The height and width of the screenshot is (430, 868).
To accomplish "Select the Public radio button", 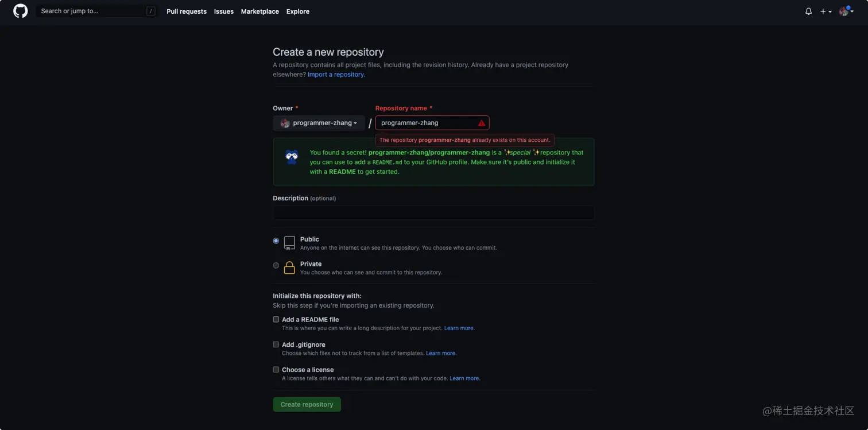I will tap(276, 241).
